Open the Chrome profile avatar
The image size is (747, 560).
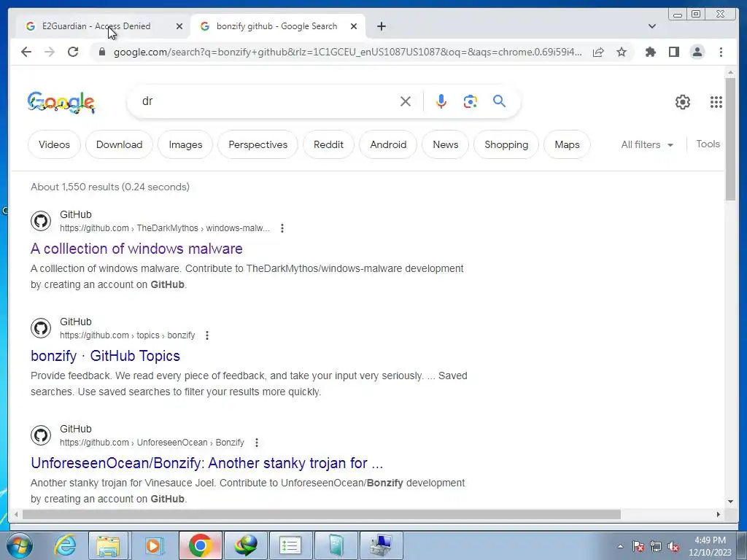(x=697, y=52)
